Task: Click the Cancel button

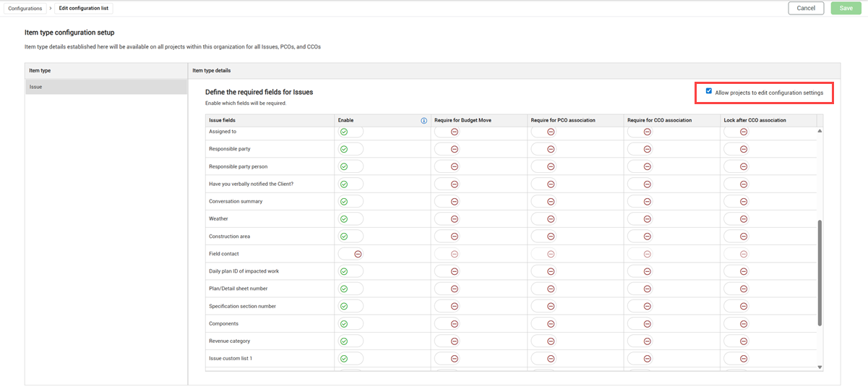Action: tap(806, 8)
